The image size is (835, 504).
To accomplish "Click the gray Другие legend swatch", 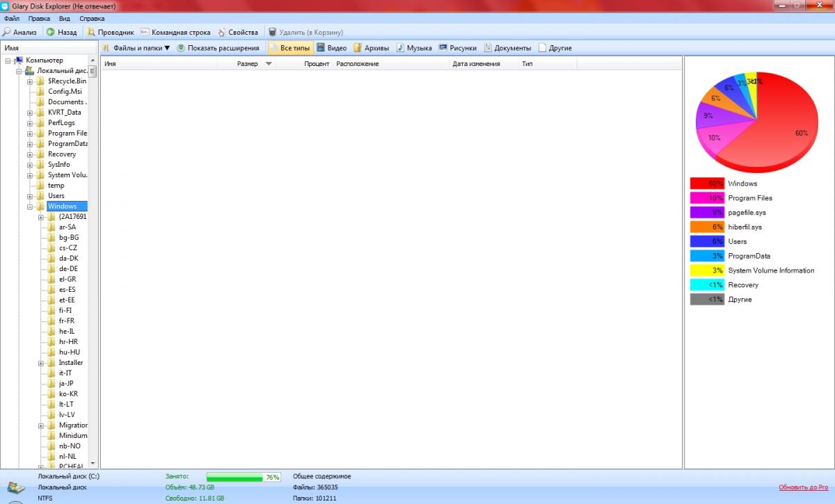I will (707, 300).
